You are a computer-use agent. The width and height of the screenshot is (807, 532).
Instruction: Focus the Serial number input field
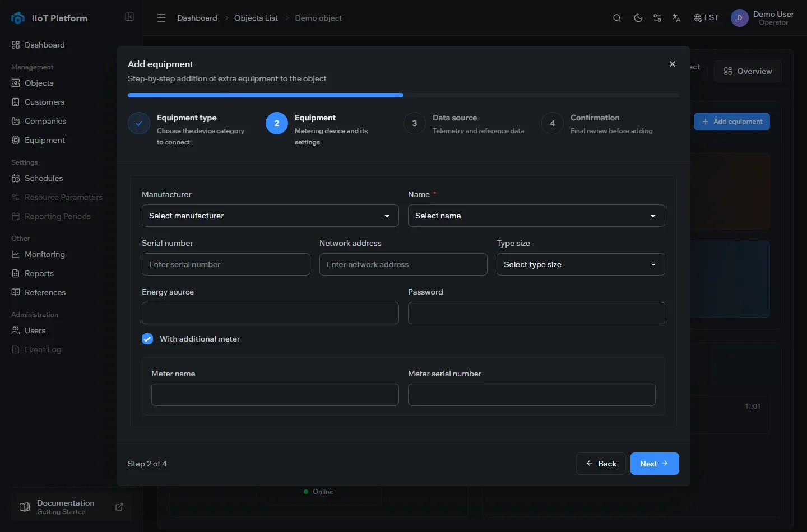[x=226, y=264]
